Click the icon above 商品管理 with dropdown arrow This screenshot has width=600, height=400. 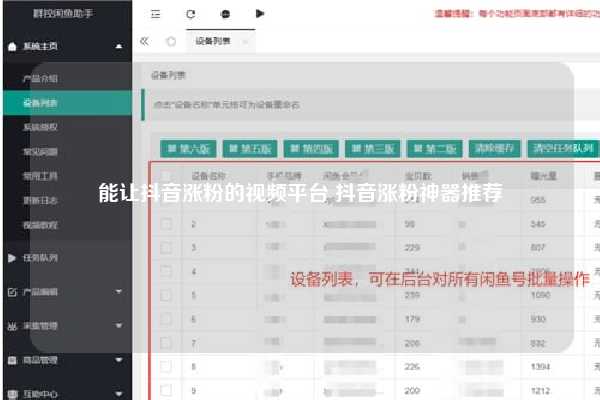pos(12,326)
